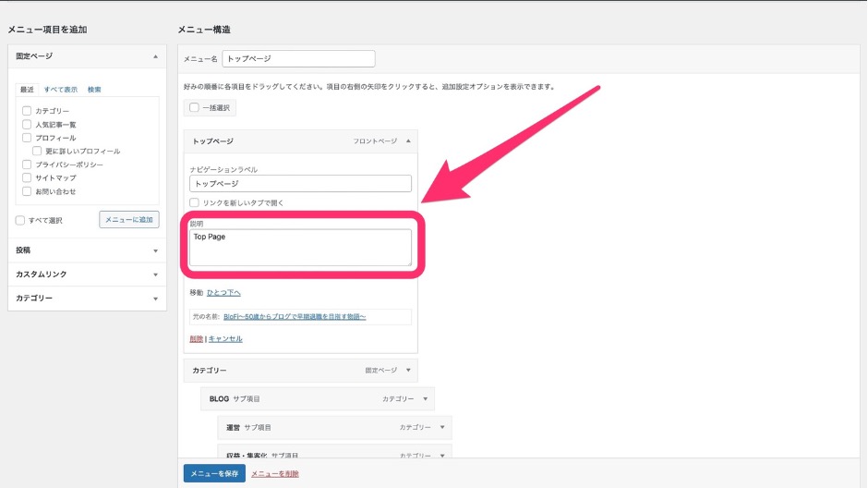Click the メニューに追加 button
The width and height of the screenshot is (868, 488).
(x=129, y=220)
